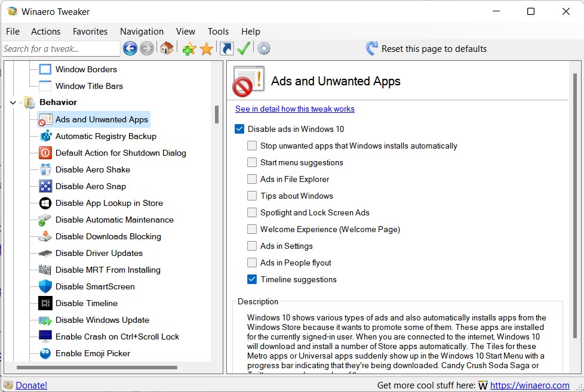Uncheck Disable ads in Windows 10
This screenshot has width=584, height=392.
[239, 129]
